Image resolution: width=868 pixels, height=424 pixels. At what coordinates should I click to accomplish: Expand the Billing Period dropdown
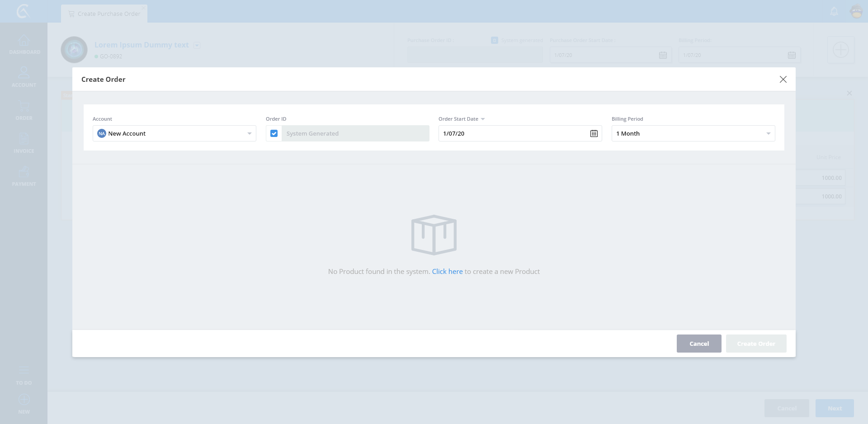(x=693, y=133)
